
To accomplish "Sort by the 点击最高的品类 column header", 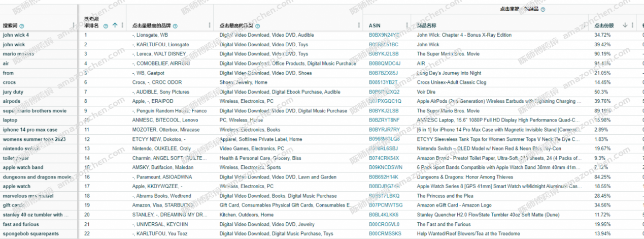I will [236, 25].
